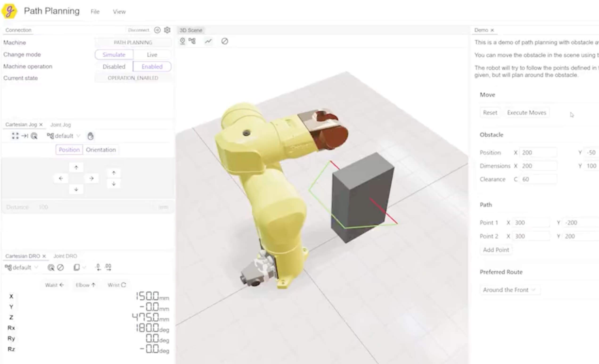Click the location pin icon in 3D Scene toolbar
Image resolution: width=599 pixels, height=364 pixels.
click(182, 41)
